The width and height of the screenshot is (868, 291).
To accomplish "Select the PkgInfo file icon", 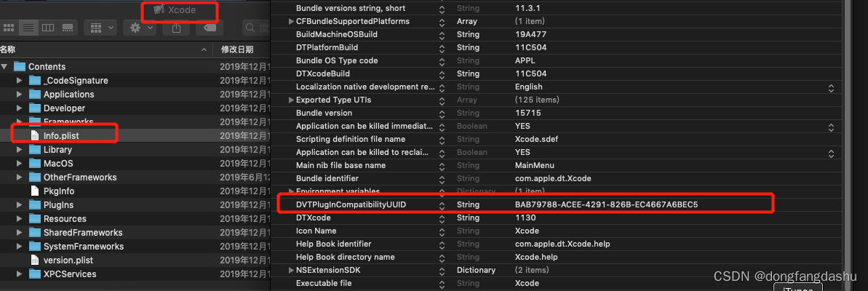I will click(x=35, y=191).
